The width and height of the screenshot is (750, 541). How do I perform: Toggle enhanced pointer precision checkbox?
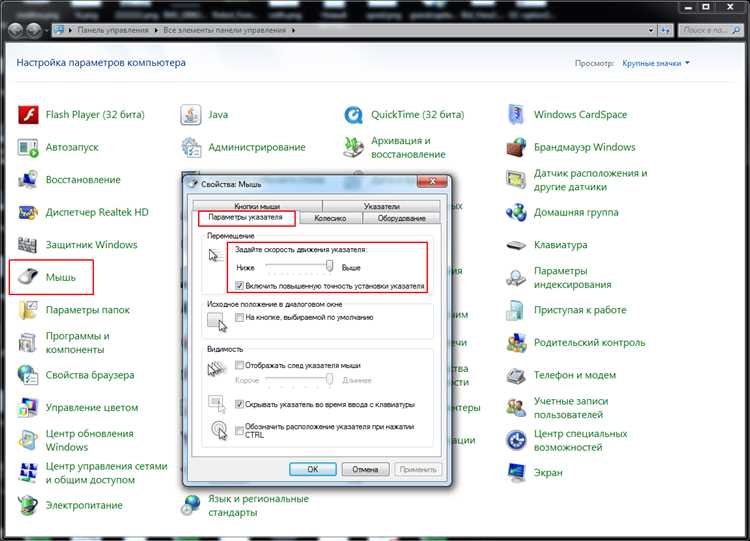point(239,286)
